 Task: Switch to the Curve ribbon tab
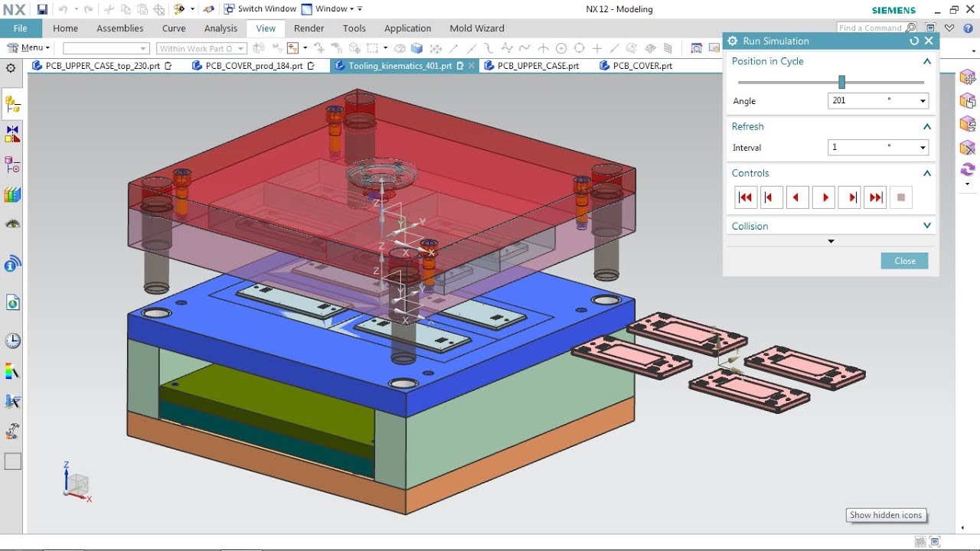pos(174,28)
